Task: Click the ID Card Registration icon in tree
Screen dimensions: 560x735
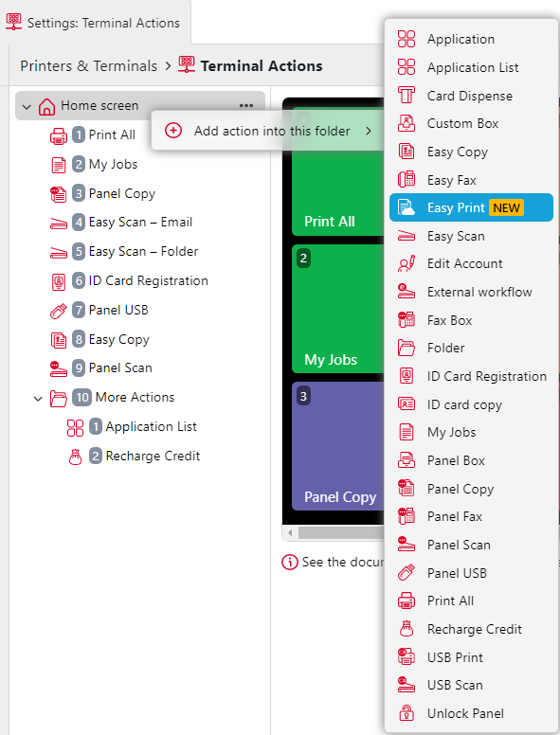Action: [59, 281]
